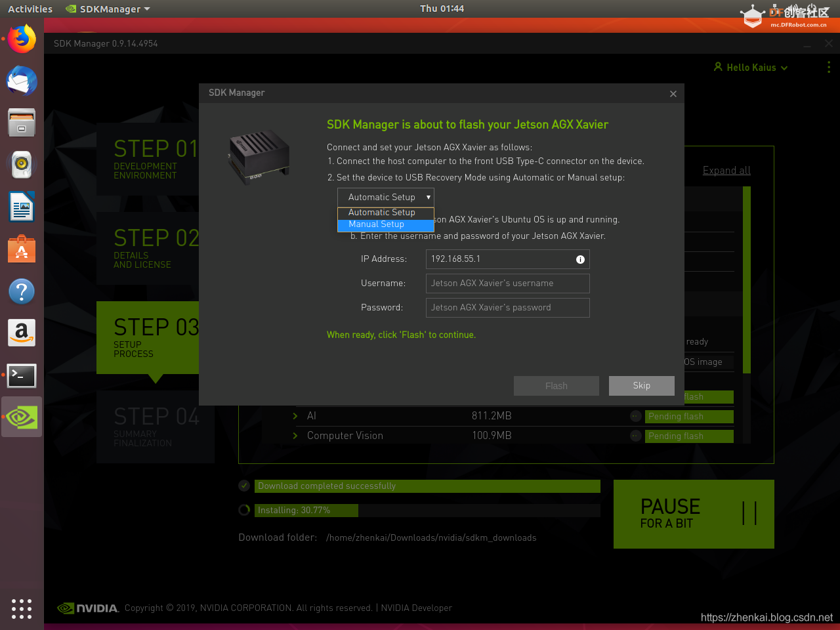Choose Automatic Setup from the dropdown list
Image resolution: width=840 pixels, height=630 pixels.
(x=386, y=213)
